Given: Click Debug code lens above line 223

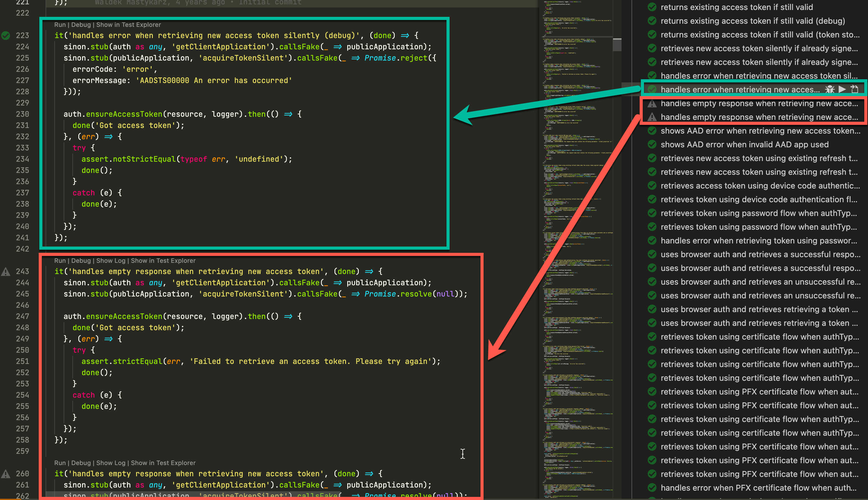Looking at the screenshot, I should tap(81, 25).
